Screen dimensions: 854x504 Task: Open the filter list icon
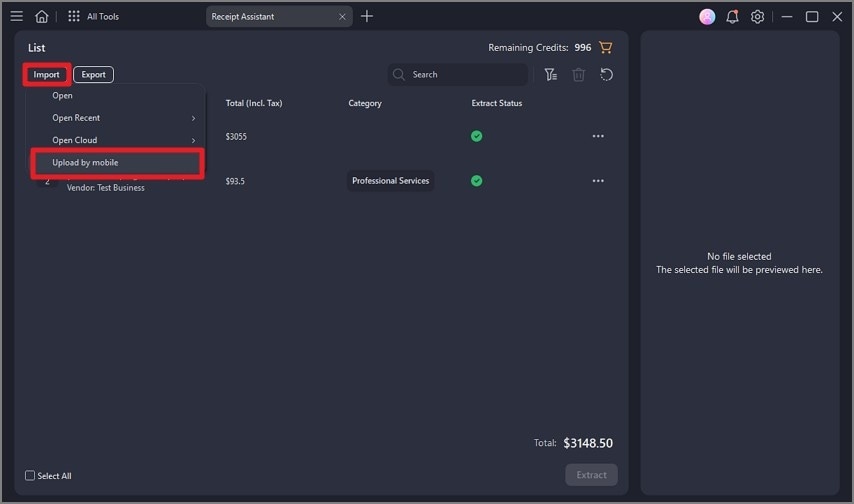pos(551,74)
